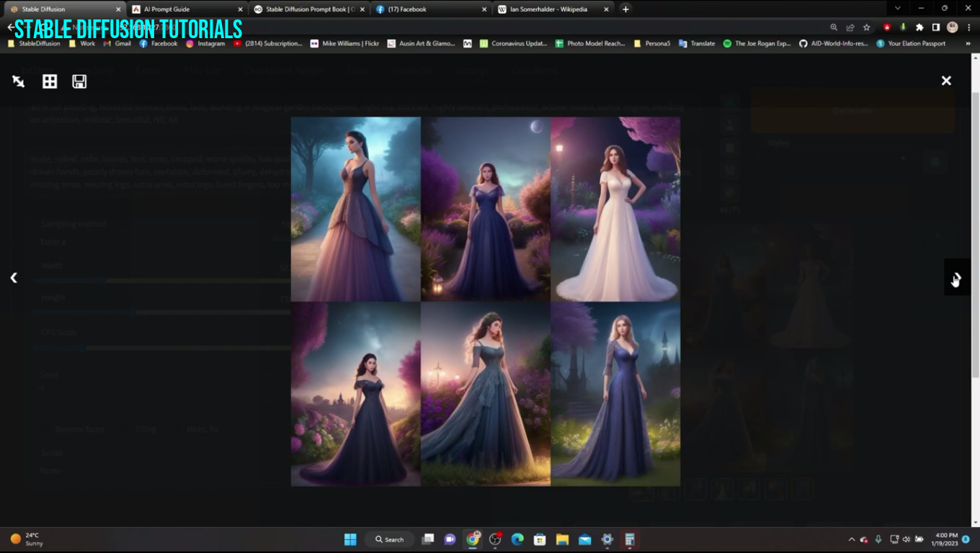Open Task View from taskbar
Image resolution: width=980 pixels, height=553 pixels.
click(428, 539)
